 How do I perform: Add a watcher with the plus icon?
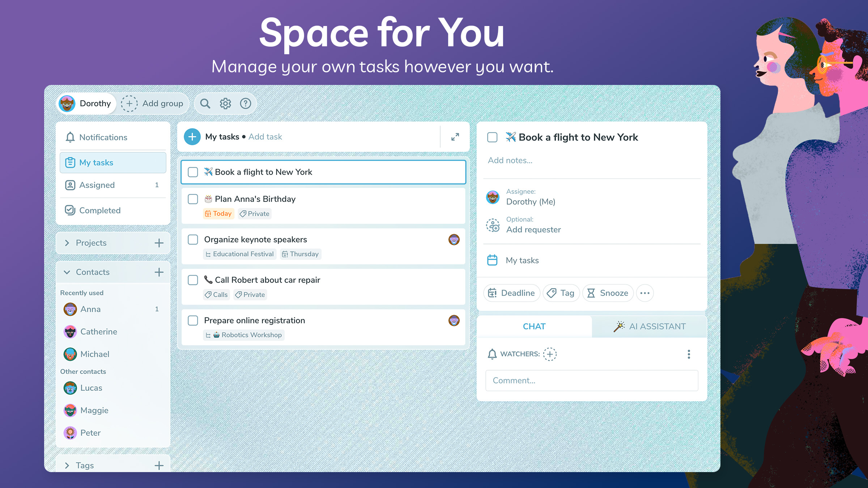click(550, 354)
